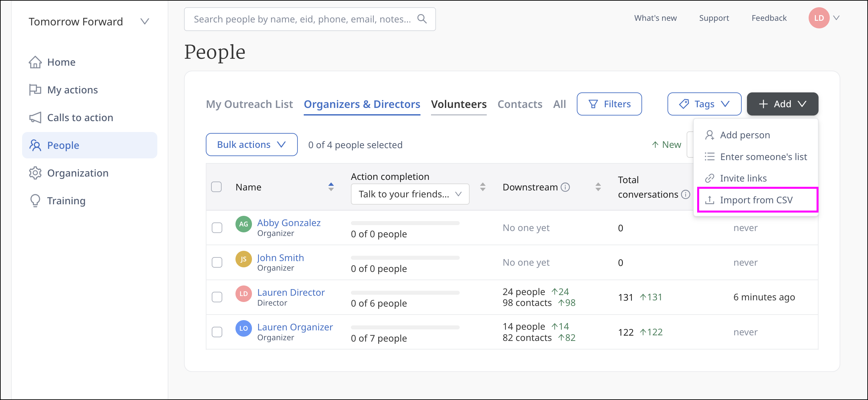This screenshot has height=400, width=868.
Task: Sort the table by the Name column arrows
Action: click(x=331, y=187)
